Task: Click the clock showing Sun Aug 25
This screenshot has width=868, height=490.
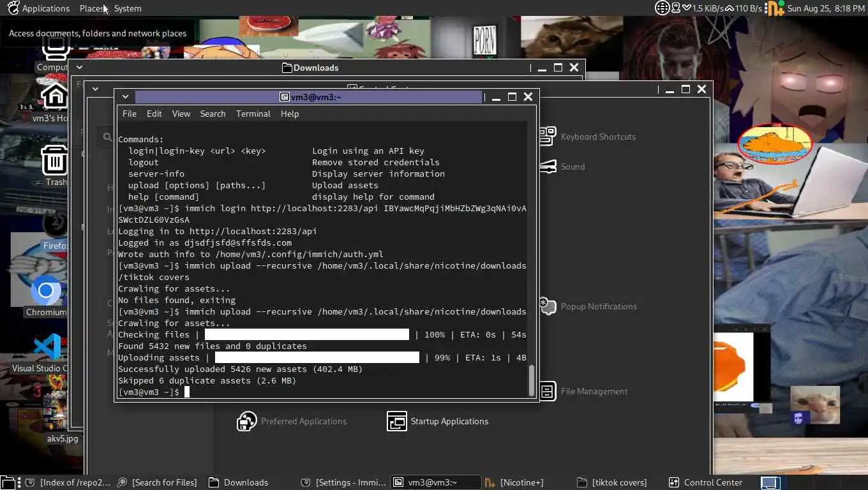Action: [x=826, y=8]
